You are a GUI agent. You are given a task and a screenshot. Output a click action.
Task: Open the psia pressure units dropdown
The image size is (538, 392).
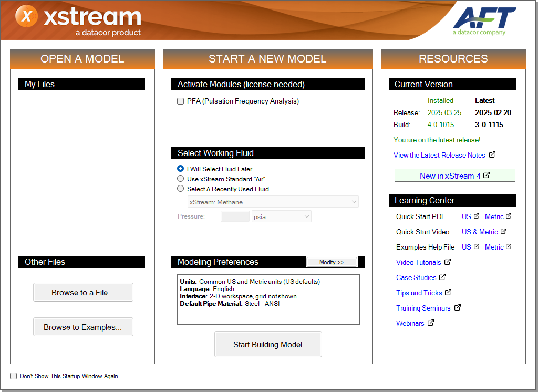pyautogui.click(x=282, y=216)
